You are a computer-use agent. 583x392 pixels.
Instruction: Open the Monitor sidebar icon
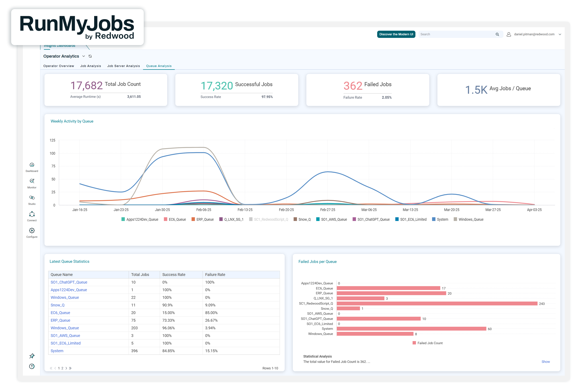(32, 181)
